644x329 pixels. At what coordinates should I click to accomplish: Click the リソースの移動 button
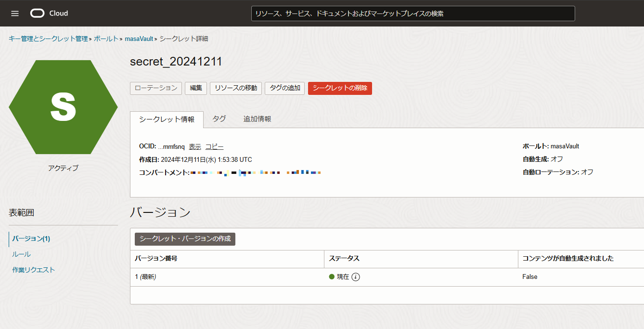[x=236, y=88]
